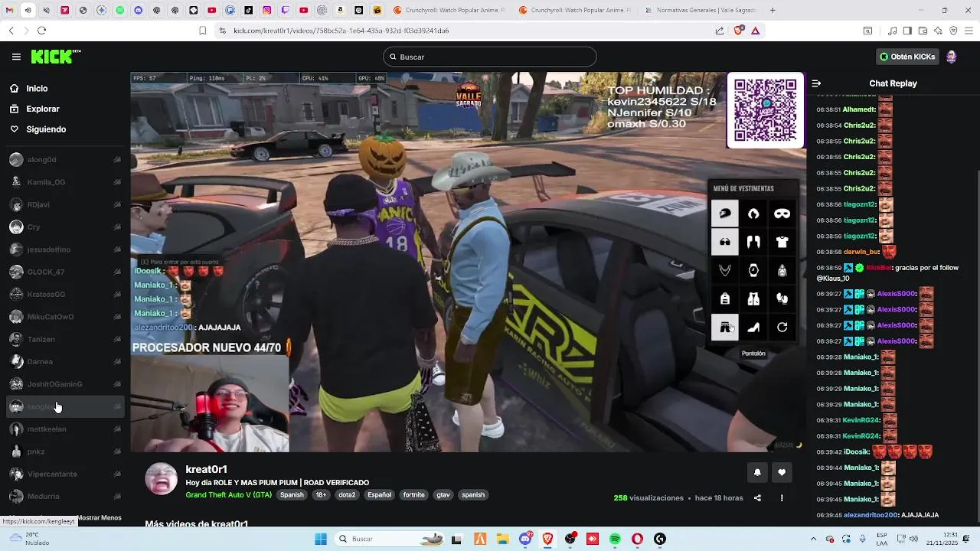Click the heart follow button

[782, 472]
